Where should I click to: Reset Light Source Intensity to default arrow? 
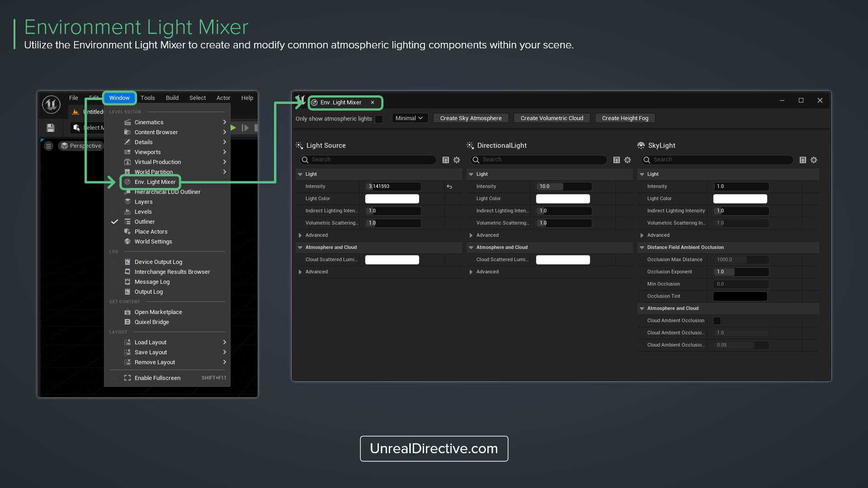(449, 187)
